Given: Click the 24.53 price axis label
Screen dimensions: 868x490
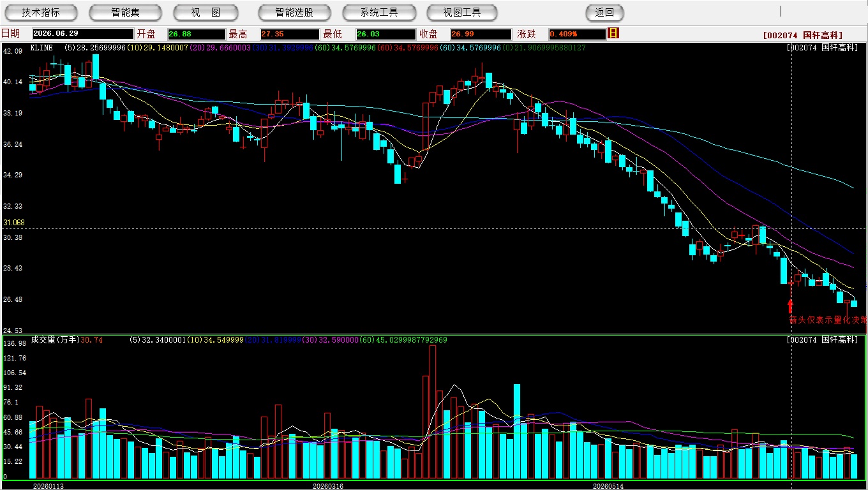Looking at the screenshot, I should click(x=13, y=330).
